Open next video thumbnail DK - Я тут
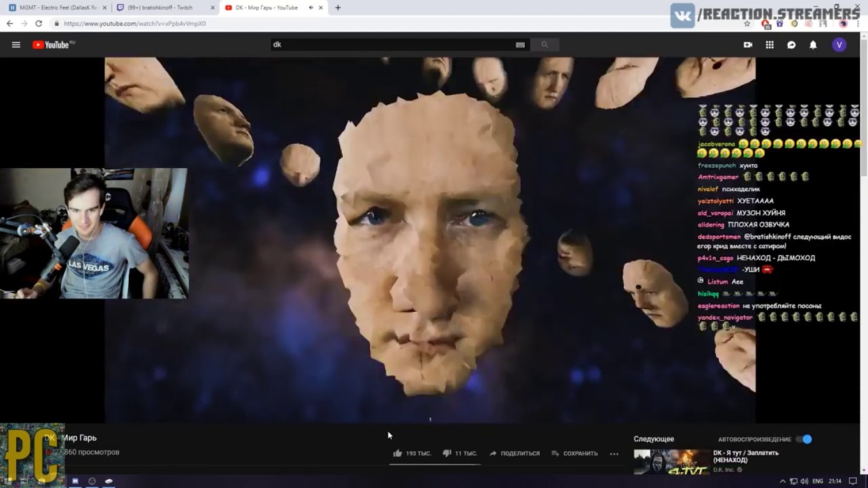This screenshot has width=868, height=488. tap(671, 462)
